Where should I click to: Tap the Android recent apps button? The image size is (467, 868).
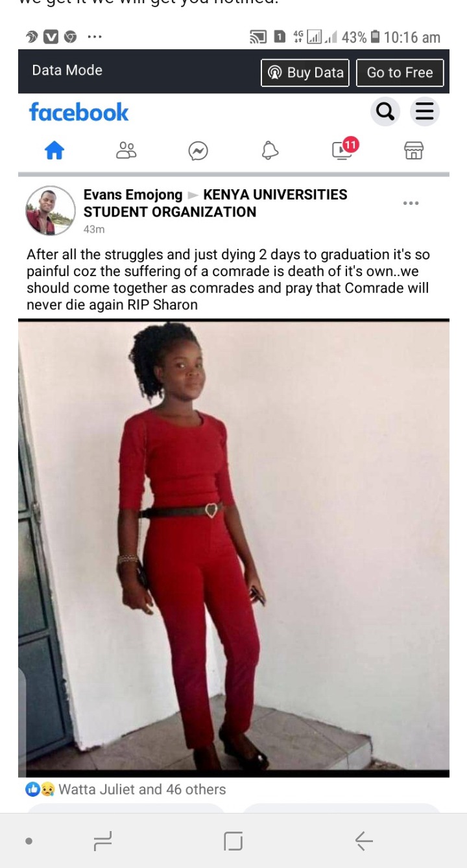point(103,841)
